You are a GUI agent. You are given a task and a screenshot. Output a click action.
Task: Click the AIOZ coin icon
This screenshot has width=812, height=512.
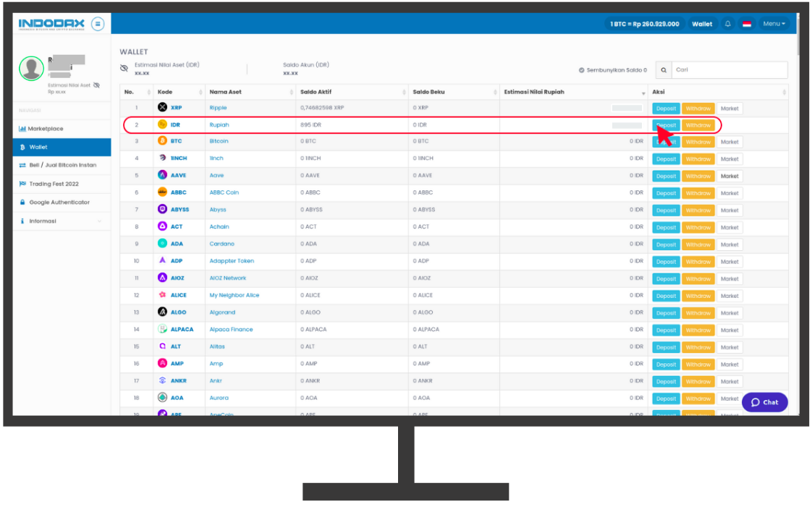162,278
